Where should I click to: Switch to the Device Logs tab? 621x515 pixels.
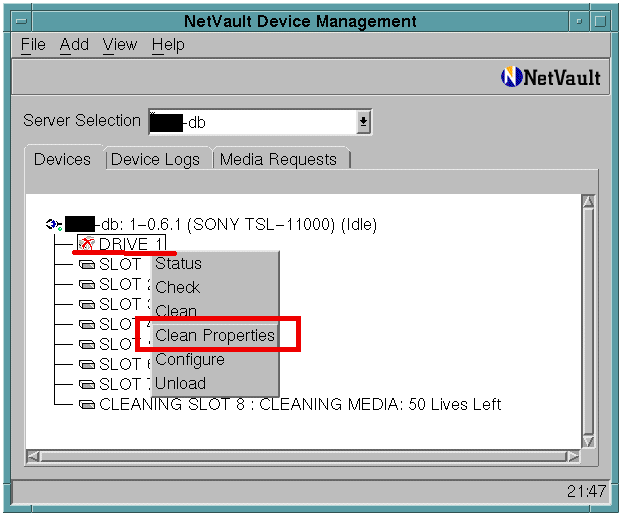click(x=155, y=159)
